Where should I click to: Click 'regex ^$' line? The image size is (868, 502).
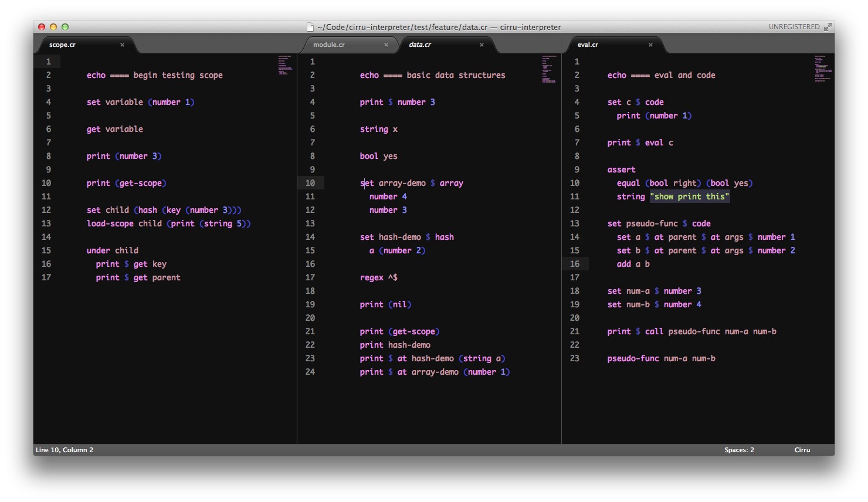click(379, 277)
